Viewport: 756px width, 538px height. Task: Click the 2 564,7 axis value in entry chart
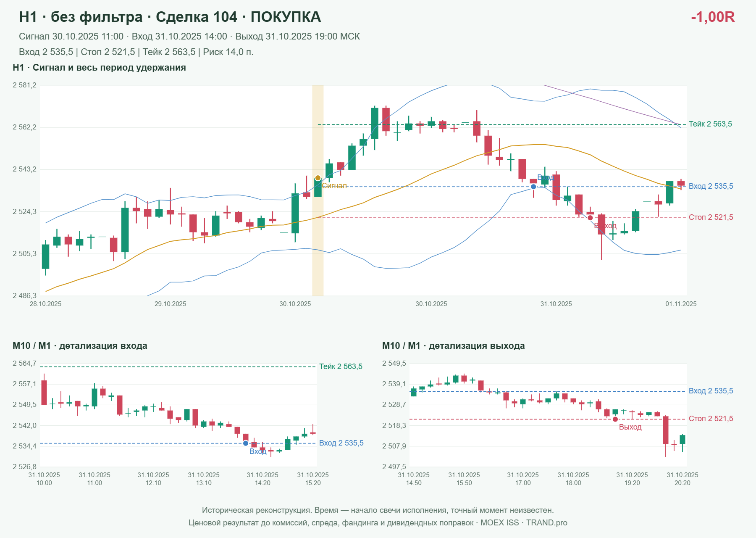[x=24, y=364]
